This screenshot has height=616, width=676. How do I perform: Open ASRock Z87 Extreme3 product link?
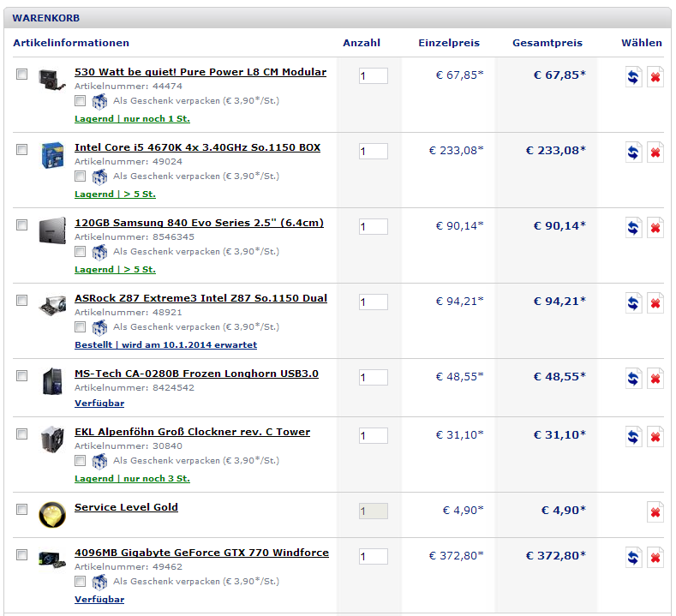pos(200,298)
